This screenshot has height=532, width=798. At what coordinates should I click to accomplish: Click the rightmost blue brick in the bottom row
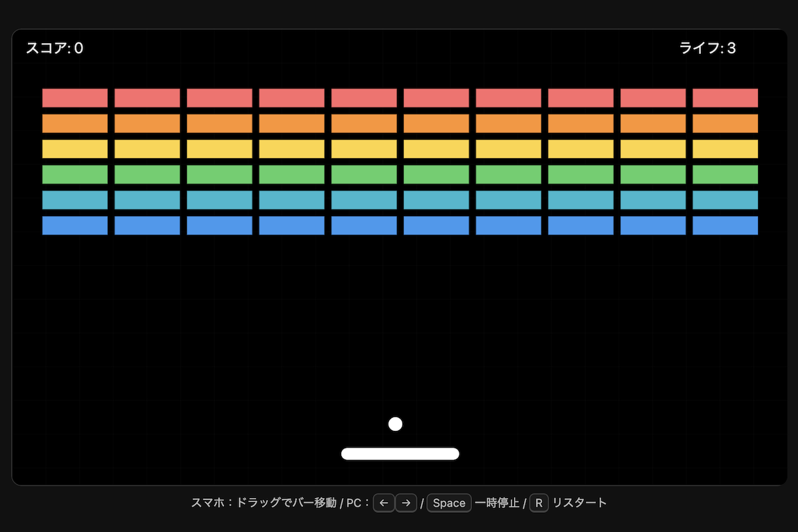point(724,225)
